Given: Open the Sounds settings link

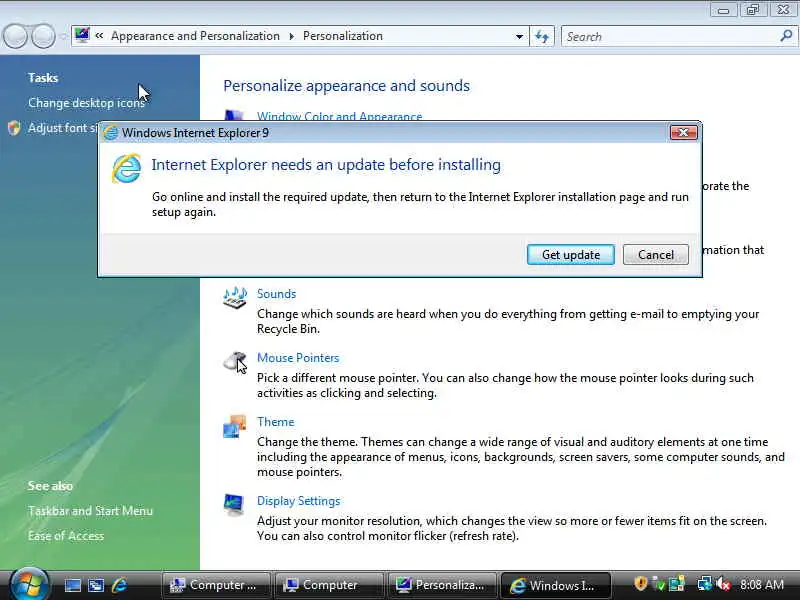Looking at the screenshot, I should [x=277, y=294].
